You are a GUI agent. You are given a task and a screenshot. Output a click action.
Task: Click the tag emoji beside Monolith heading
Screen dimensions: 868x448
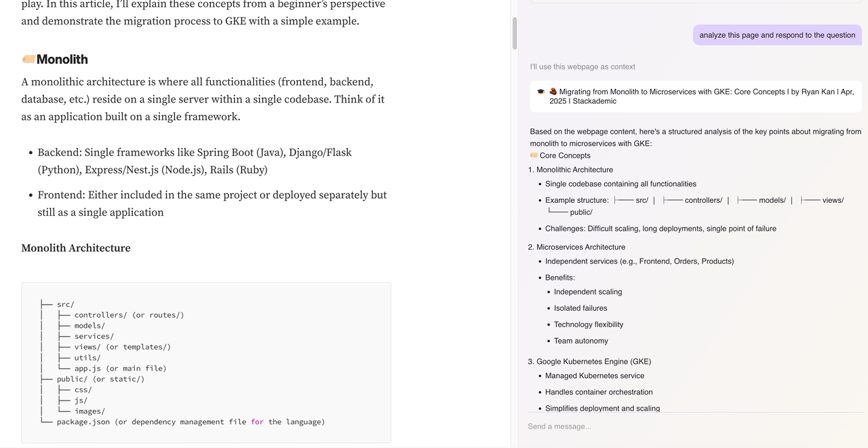[x=28, y=59]
